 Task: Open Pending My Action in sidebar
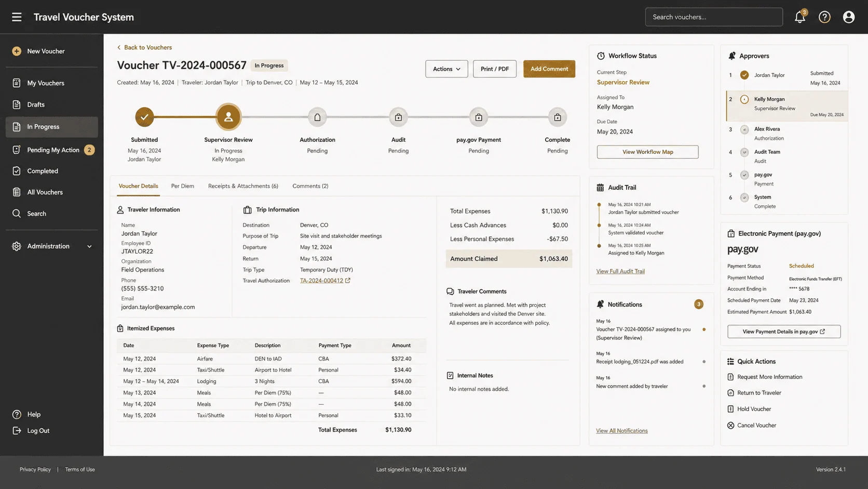click(x=52, y=150)
